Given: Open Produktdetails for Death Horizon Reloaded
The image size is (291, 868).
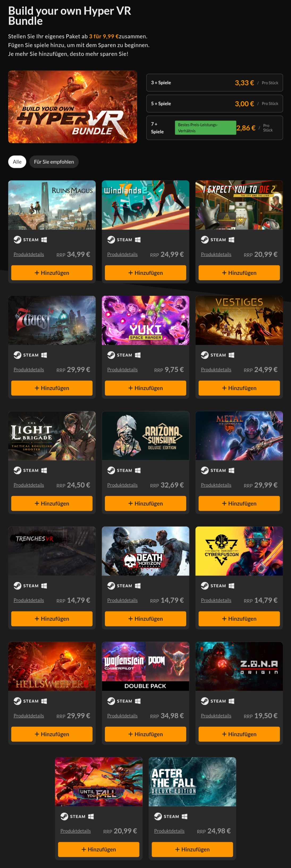Looking at the screenshot, I should (123, 600).
